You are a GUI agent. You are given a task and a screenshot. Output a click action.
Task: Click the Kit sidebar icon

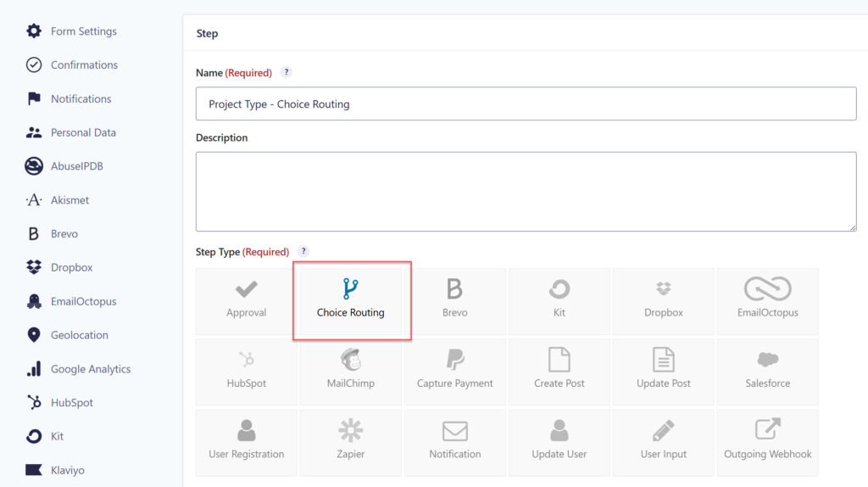point(34,436)
